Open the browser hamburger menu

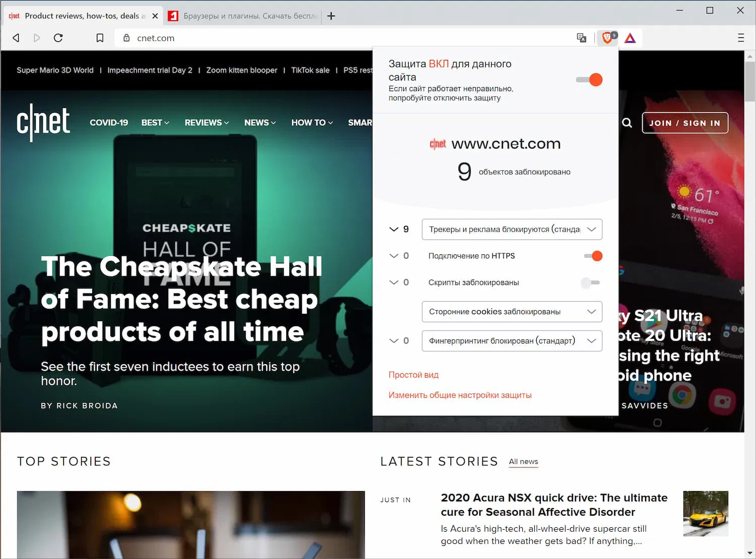[x=740, y=38]
